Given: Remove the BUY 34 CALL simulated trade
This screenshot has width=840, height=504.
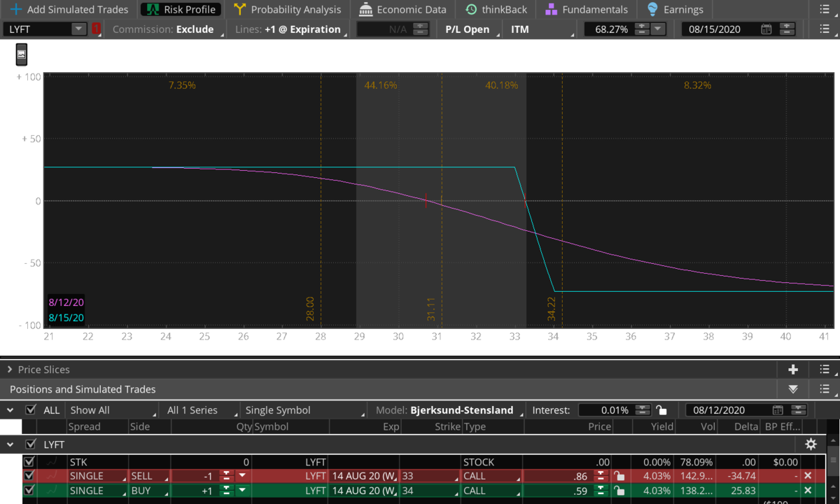Looking at the screenshot, I should 808,491.
